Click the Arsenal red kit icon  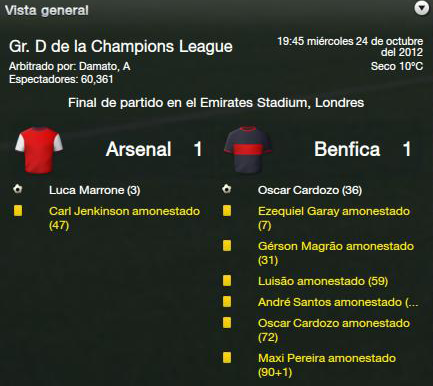[x=39, y=150]
